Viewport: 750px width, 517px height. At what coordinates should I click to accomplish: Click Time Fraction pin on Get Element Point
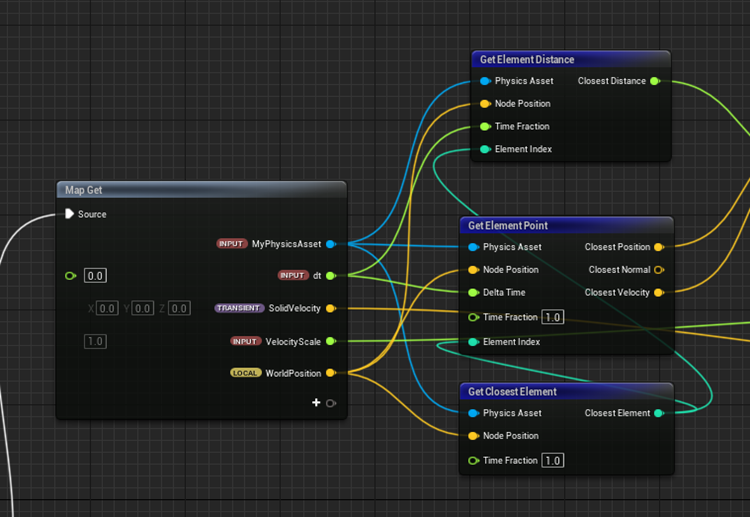point(473,317)
